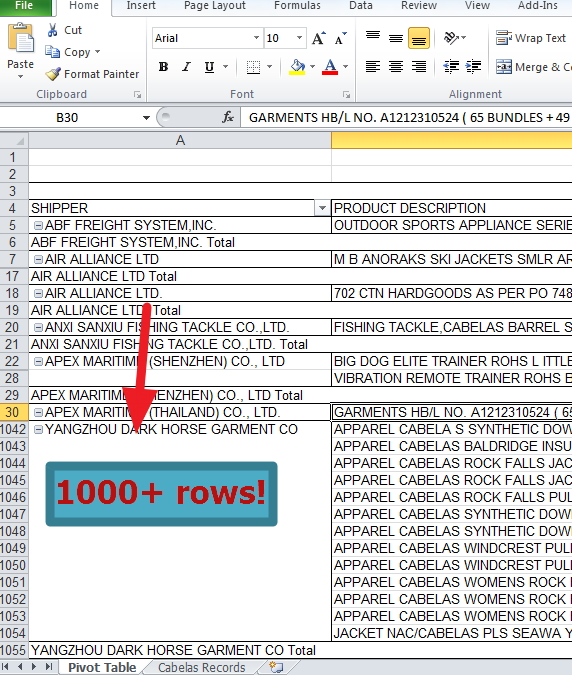
Task: Click the Paste clipboard icon
Action: click(20, 38)
